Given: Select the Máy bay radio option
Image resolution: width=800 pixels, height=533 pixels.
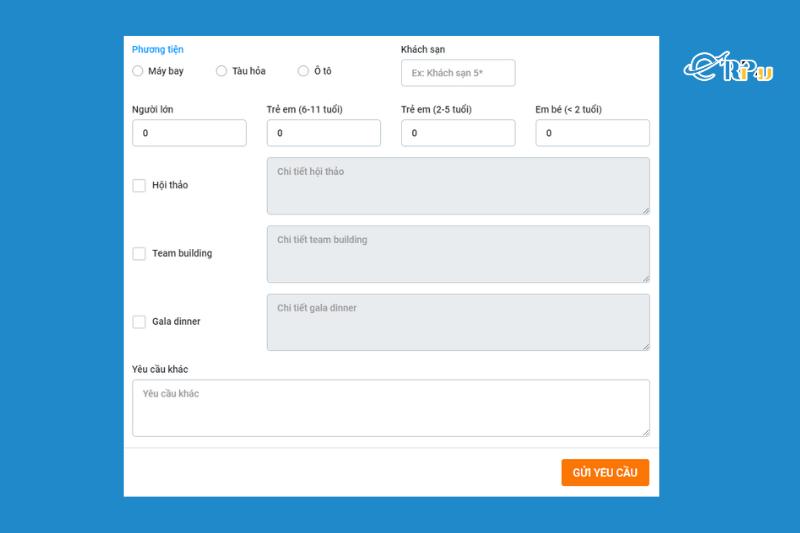Looking at the screenshot, I should click(x=138, y=71).
